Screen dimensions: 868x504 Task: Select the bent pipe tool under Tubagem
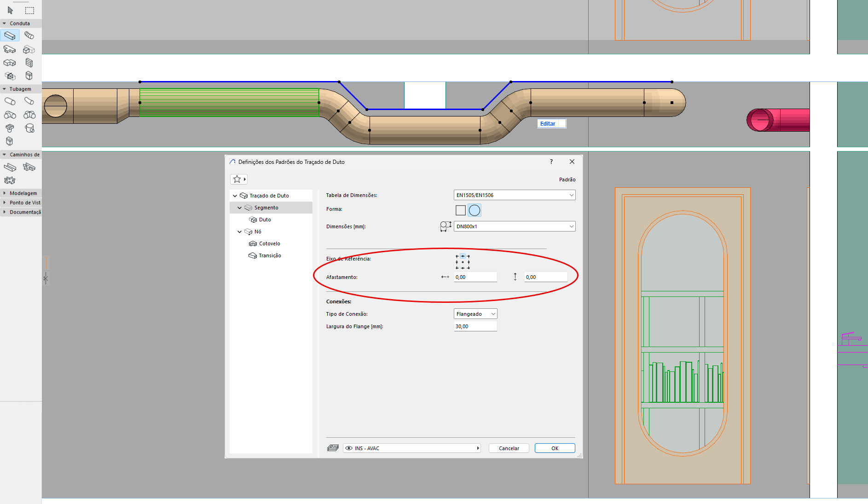29,101
